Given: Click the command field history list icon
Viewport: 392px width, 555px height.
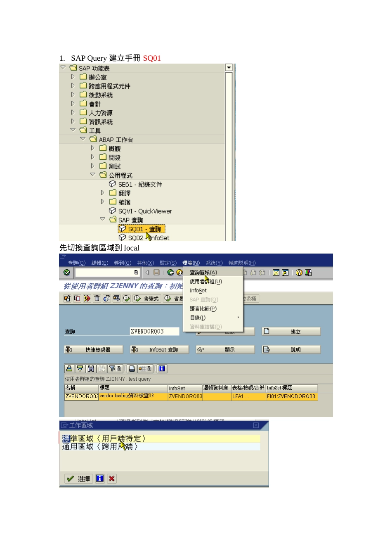Looking at the screenshot, I should (x=136, y=273).
